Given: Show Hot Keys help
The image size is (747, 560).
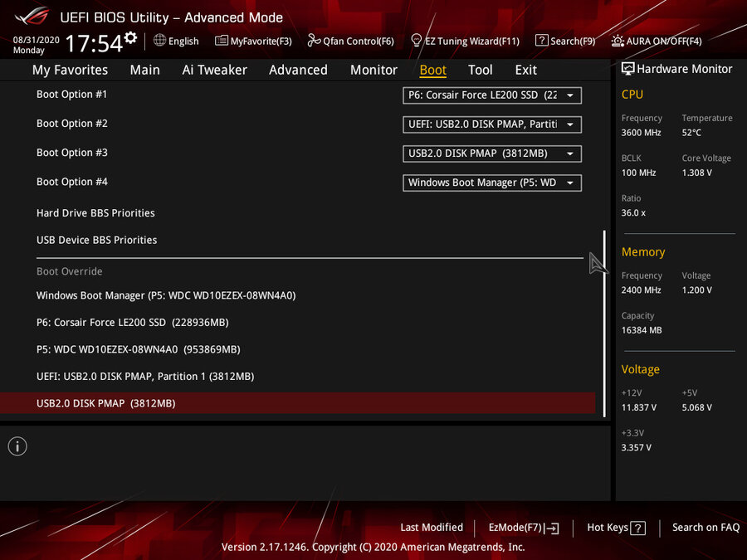Looking at the screenshot, I should tap(616, 528).
